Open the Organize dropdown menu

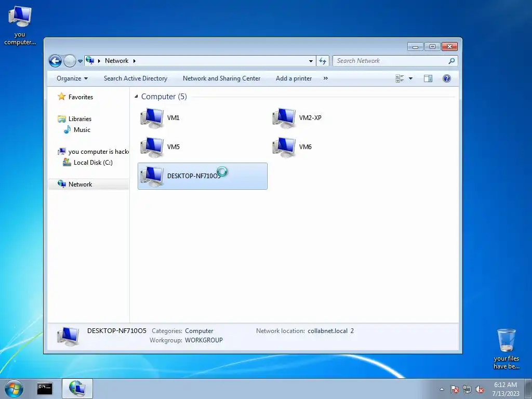pos(72,78)
